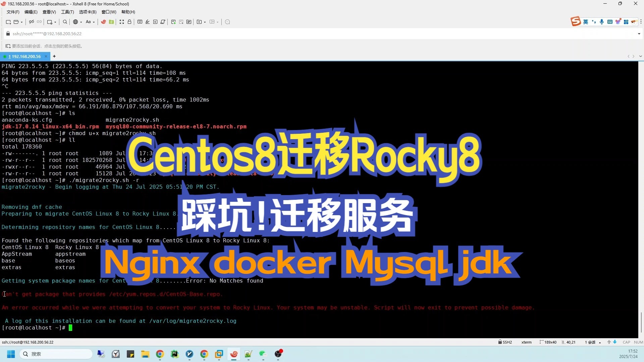Click the 189x40 terminal size indicator

[548, 342]
